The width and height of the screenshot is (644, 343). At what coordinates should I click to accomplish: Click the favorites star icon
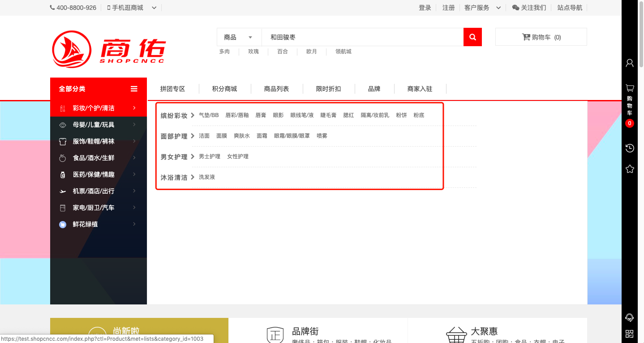point(630,169)
